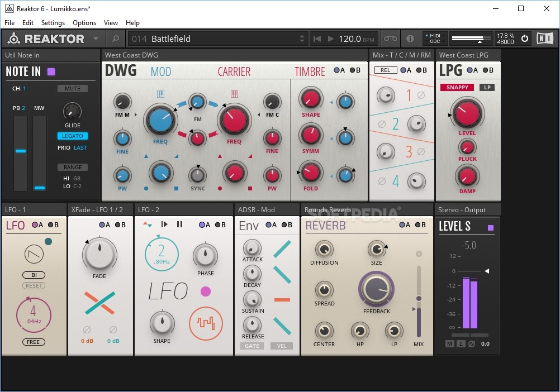
Task: Toggle the LEGATO button
Action: click(73, 136)
